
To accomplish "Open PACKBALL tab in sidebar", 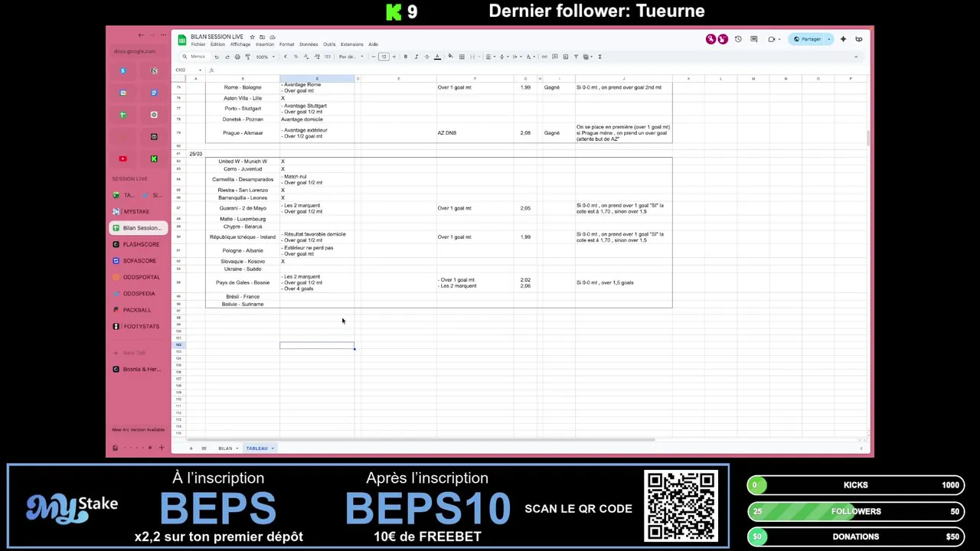I will pos(136,310).
